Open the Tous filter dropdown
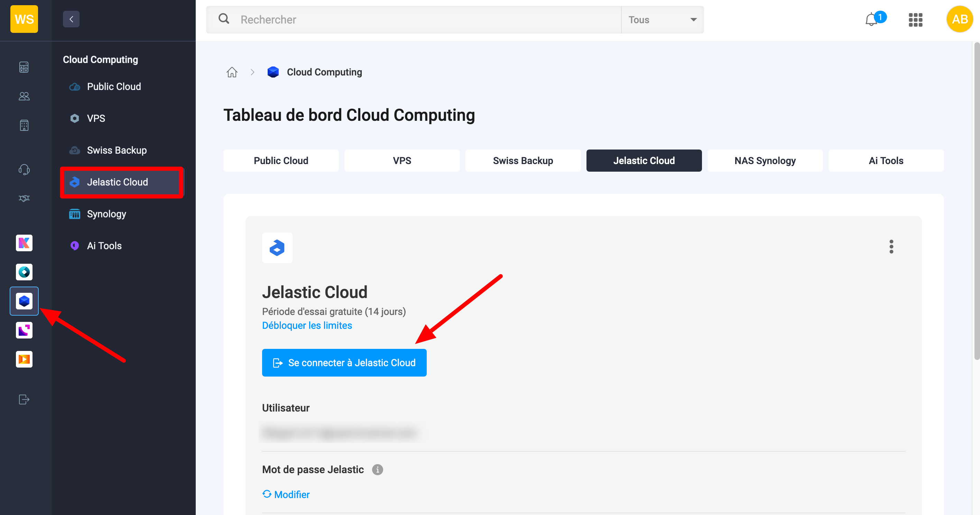980x515 pixels. pos(662,19)
